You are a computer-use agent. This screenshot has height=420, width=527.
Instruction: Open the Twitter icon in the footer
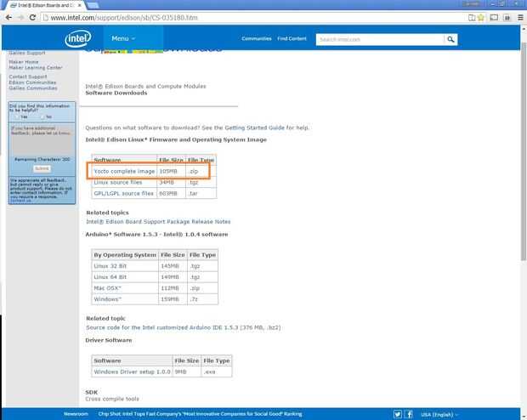398,414
